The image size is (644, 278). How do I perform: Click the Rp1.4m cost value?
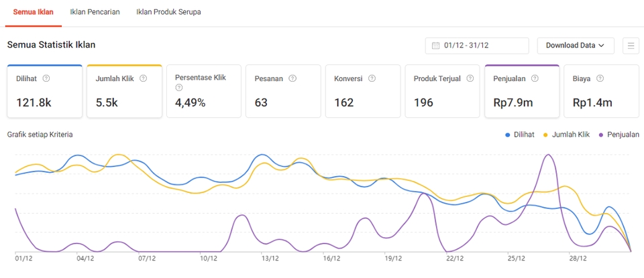[592, 102]
